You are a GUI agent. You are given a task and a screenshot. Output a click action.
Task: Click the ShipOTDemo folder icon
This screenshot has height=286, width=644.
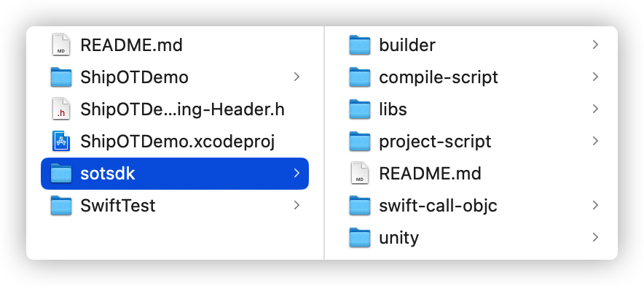coord(61,77)
